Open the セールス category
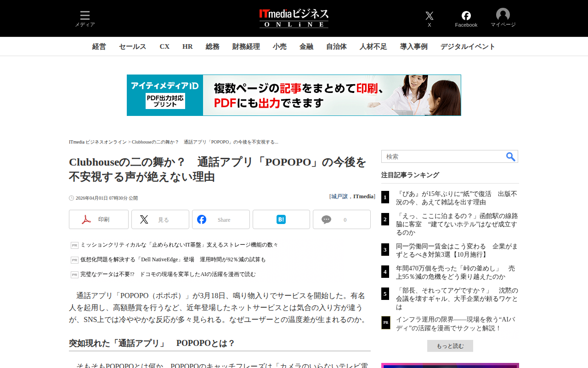The image size is (588, 368). point(133,46)
